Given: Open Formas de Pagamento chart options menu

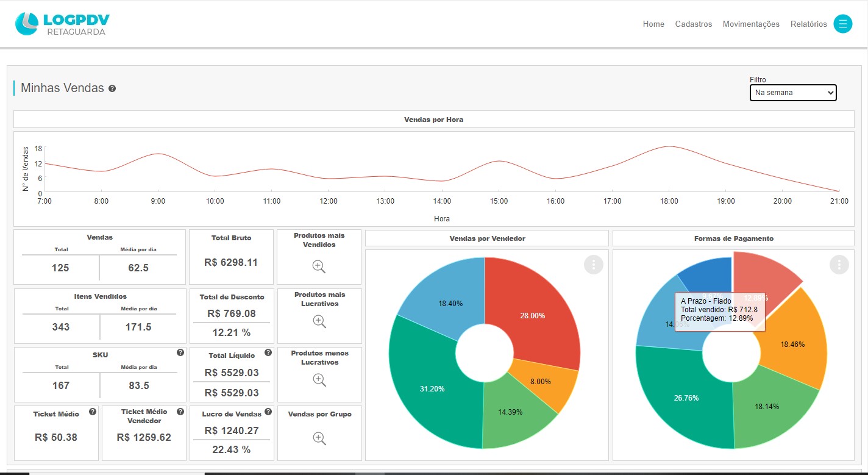Looking at the screenshot, I should pyautogui.click(x=839, y=265).
